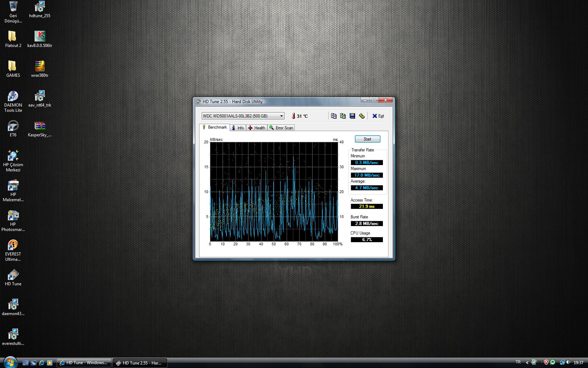Select the Flatout 2 folder

click(x=13, y=39)
